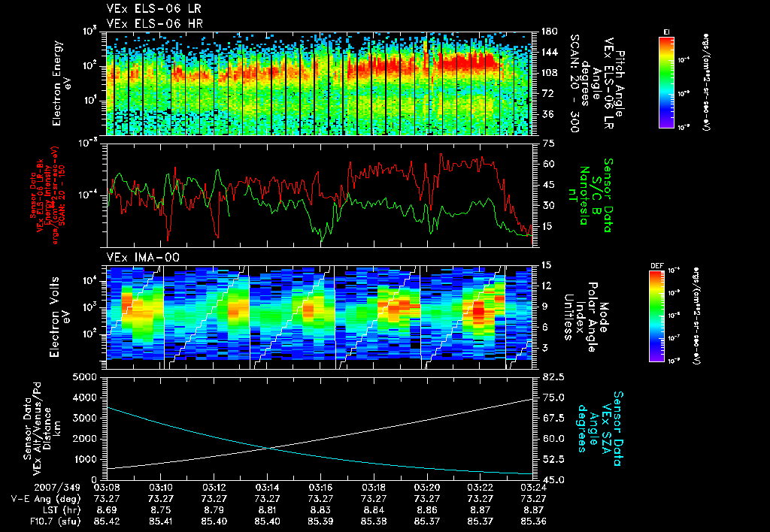Click the 5000 km altitude tick label
Screen dimensions: 770x532
tap(86, 377)
